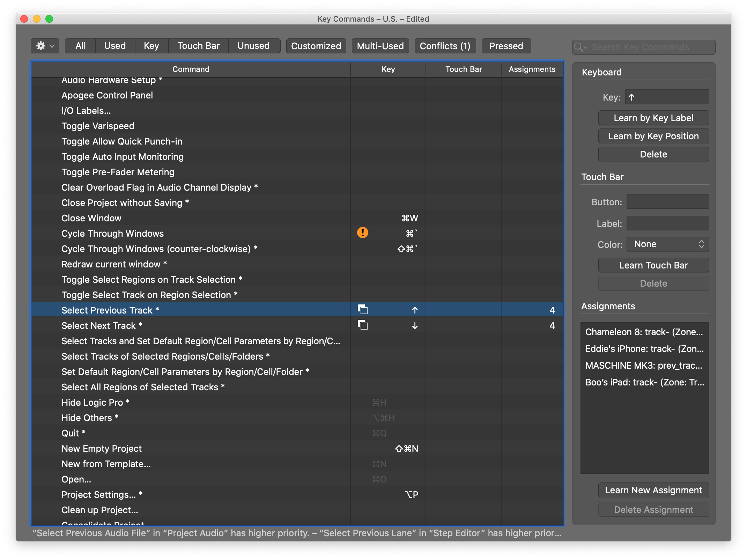Click the multi-use icon for Select Next Track
Screen dimensions: 747x560
tap(362, 325)
